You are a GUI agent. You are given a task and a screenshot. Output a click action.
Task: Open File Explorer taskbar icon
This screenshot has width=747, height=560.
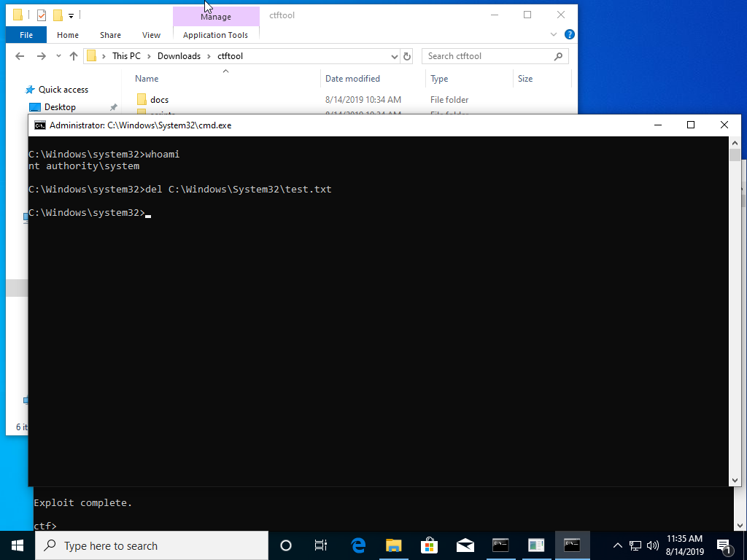(393, 545)
